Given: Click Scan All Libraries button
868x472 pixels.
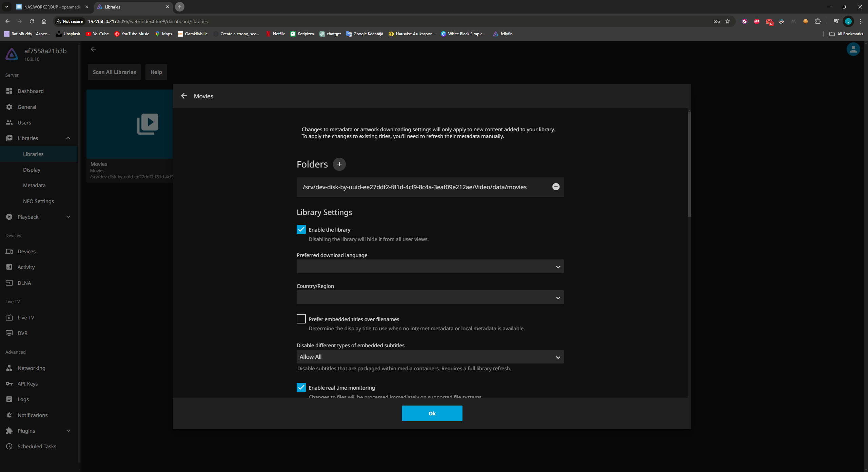Looking at the screenshot, I should pos(114,72).
